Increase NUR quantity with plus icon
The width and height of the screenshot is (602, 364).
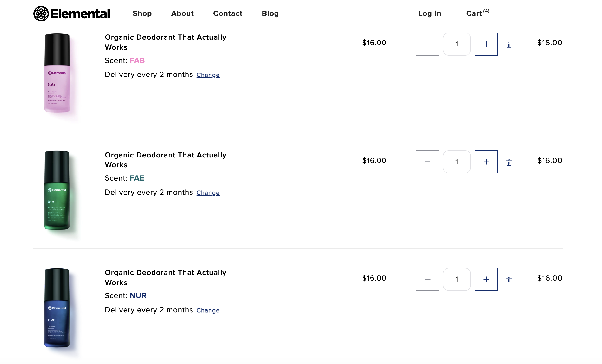pos(486,279)
